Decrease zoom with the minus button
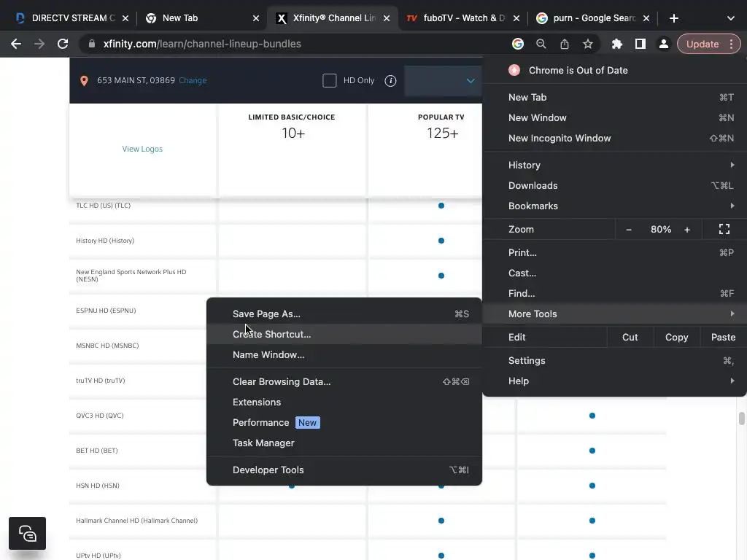This screenshot has height=560, width=747. pos(629,230)
